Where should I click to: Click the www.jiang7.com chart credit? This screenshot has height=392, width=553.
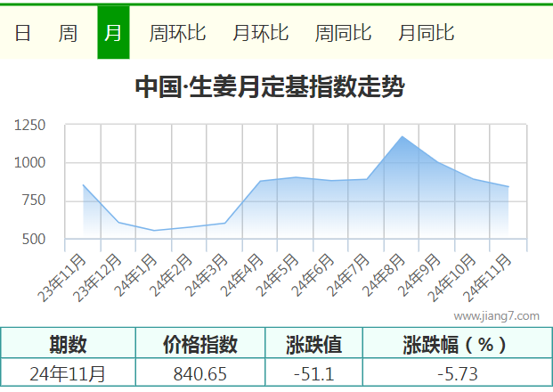click(497, 315)
